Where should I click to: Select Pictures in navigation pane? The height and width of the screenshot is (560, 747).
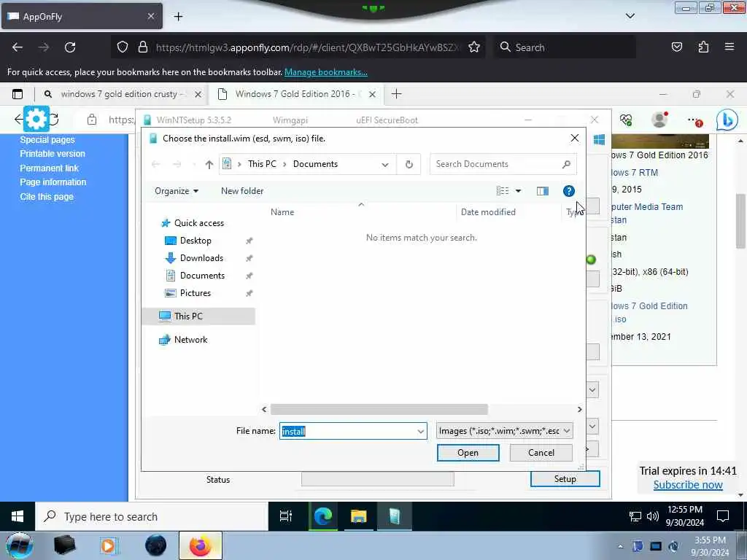coord(196,293)
